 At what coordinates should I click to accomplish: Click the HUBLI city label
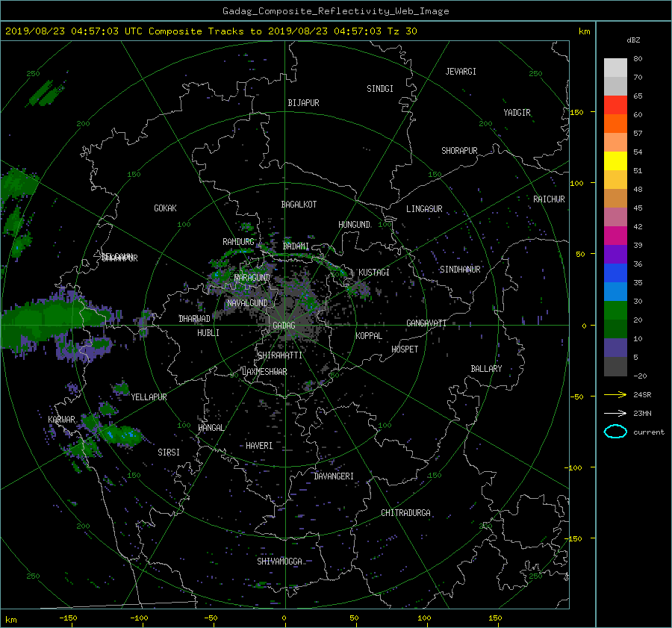click(208, 333)
